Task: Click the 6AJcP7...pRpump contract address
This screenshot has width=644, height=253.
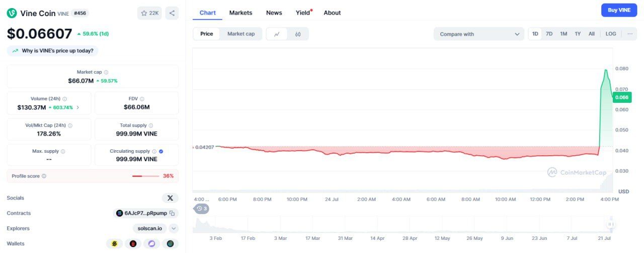Action: click(146, 213)
